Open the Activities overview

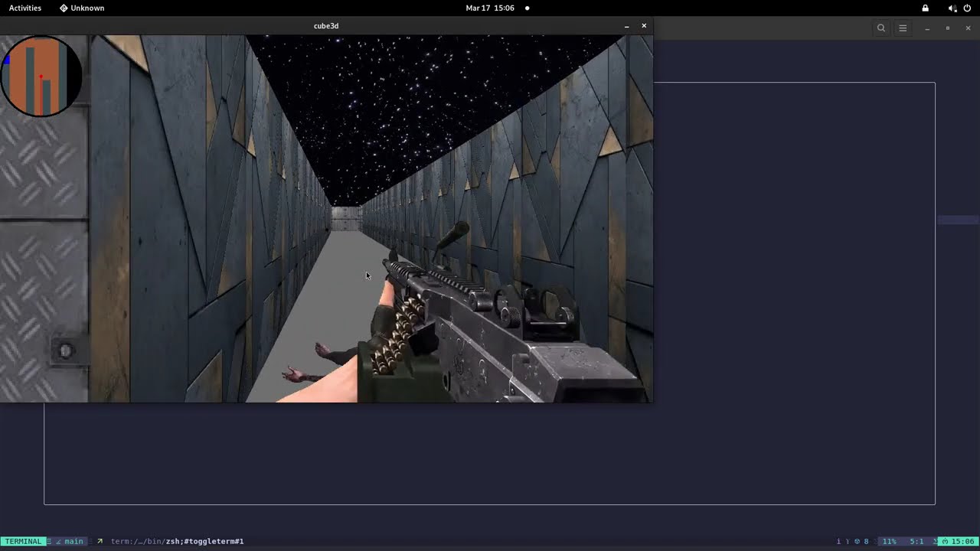[x=25, y=8]
